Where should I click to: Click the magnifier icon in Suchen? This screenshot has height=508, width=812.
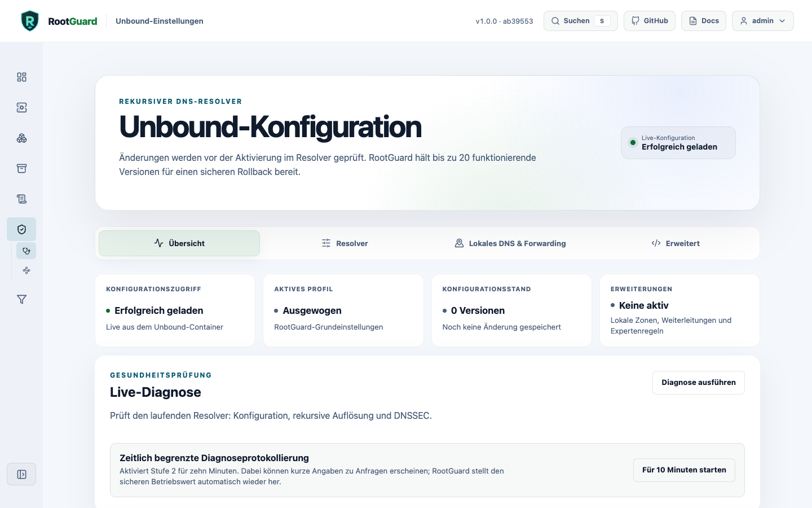pos(555,21)
